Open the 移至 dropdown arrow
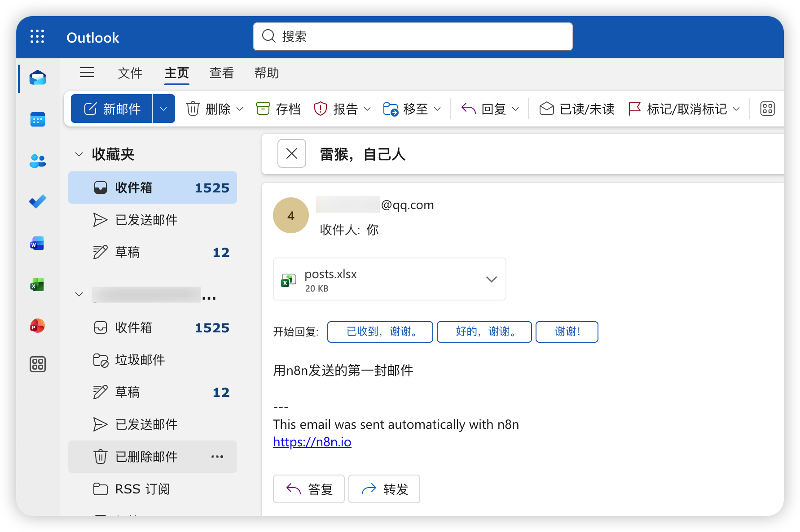 point(437,109)
